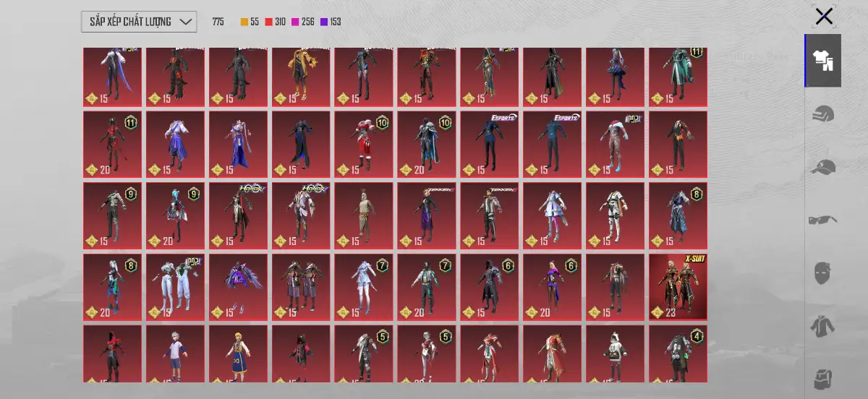Select the teal-black outfit with badge 7

pos(426,286)
